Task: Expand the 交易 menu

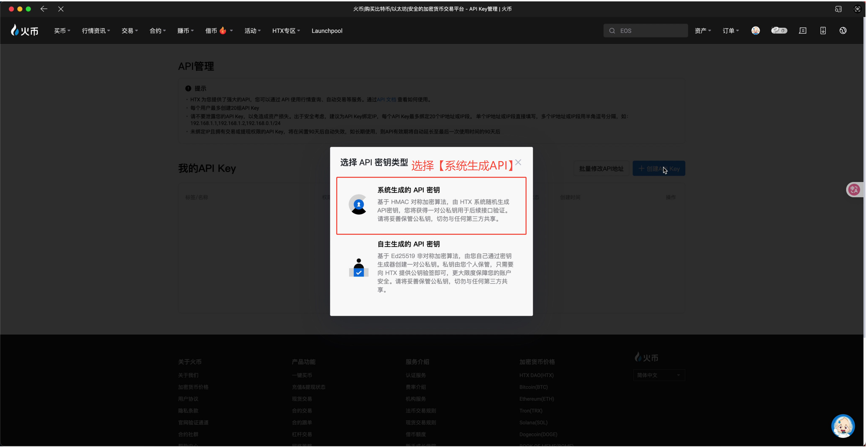Action: 130,31
